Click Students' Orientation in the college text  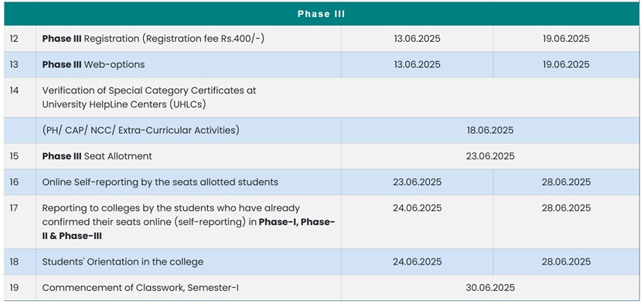[123, 261]
